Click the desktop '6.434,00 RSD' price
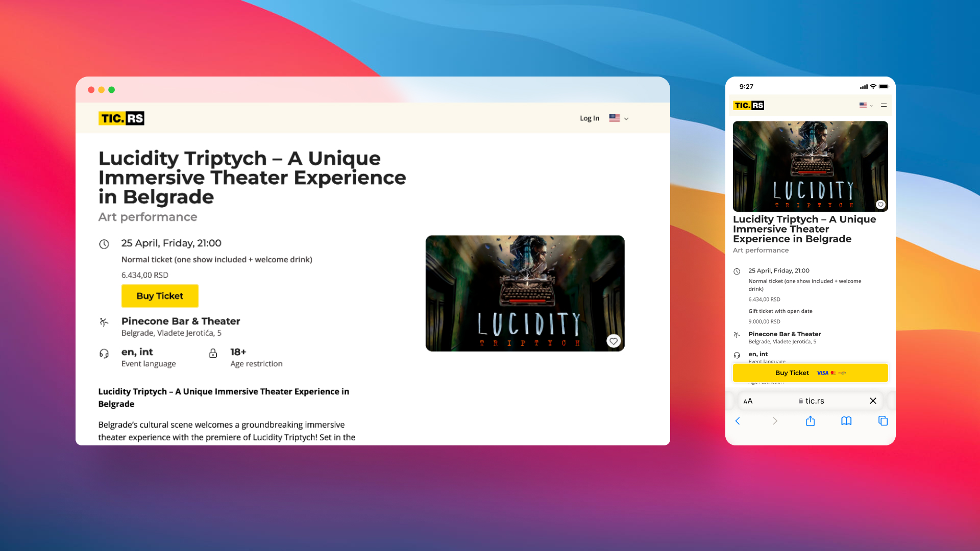Viewport: 980px width, 551px height. point(145,275)
